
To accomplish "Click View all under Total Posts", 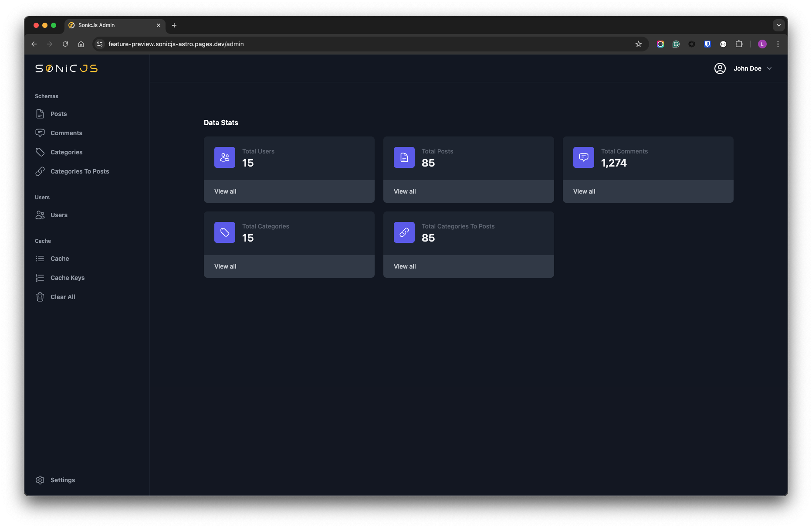I will [x=404, y=191].
